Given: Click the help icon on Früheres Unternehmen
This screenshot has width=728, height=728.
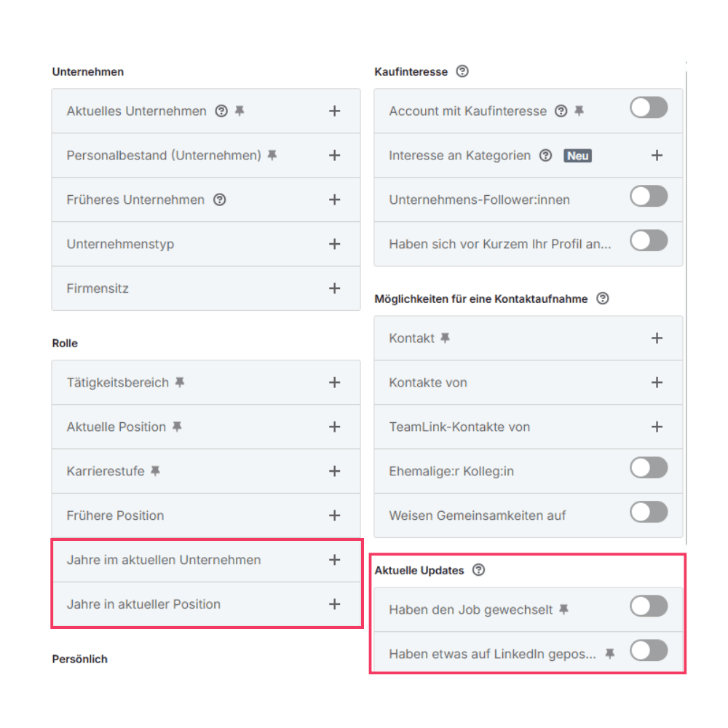Looking at the screenshot, I should tap(220, 199).
